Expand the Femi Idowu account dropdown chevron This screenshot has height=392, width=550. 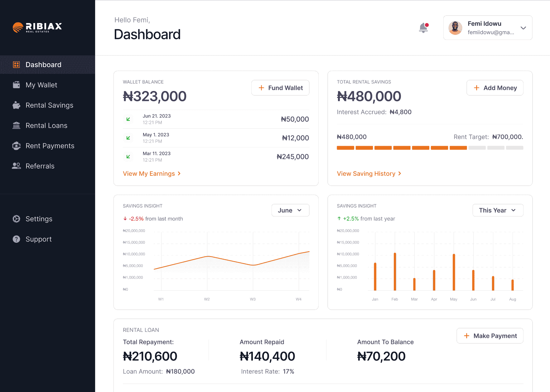click(x=523, y=28)
